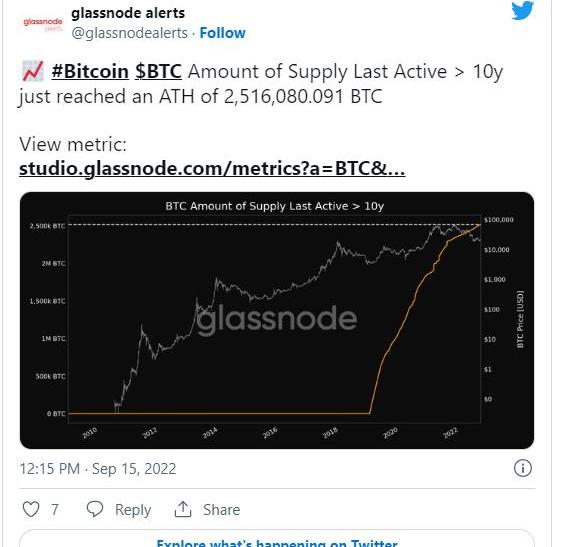Click the like count 7

click(55, 509)
